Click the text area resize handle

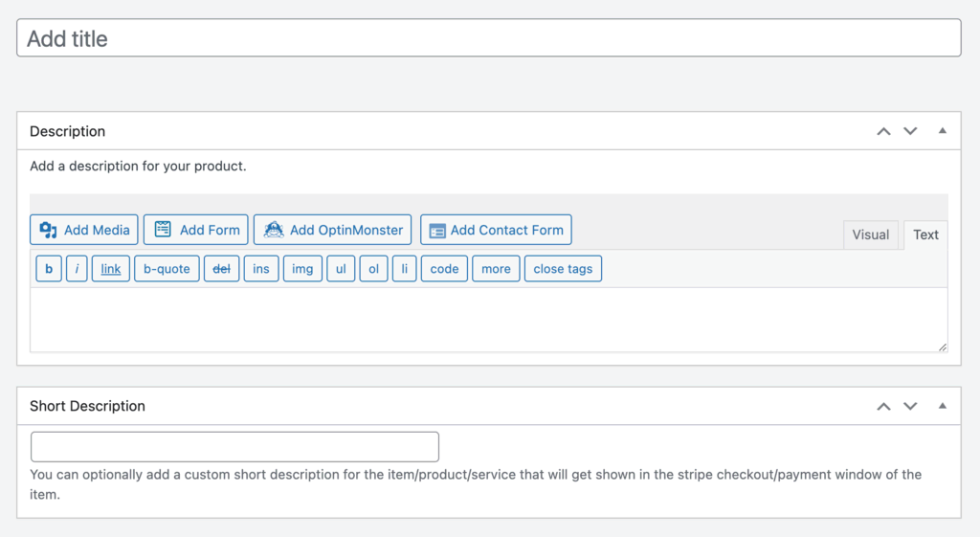pos(943,347)
